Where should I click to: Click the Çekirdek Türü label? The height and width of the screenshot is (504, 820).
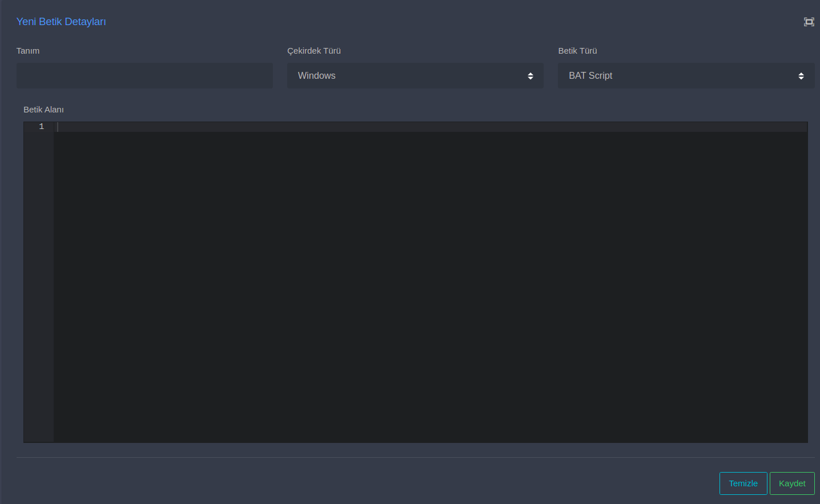click(313, 51)
